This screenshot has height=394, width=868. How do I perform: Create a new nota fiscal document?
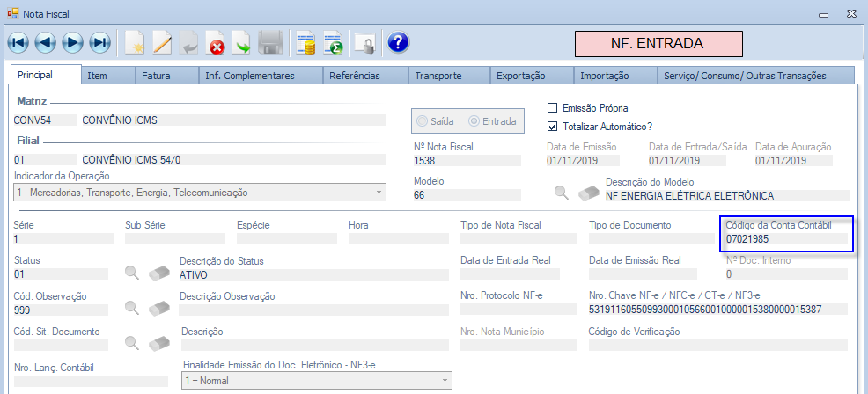[135, 42]
